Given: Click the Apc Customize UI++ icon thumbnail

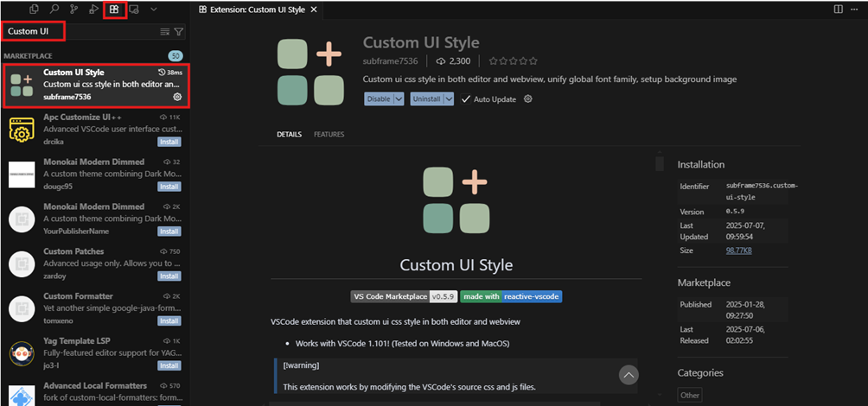Looking at the screenshot, I should [22, 130].
